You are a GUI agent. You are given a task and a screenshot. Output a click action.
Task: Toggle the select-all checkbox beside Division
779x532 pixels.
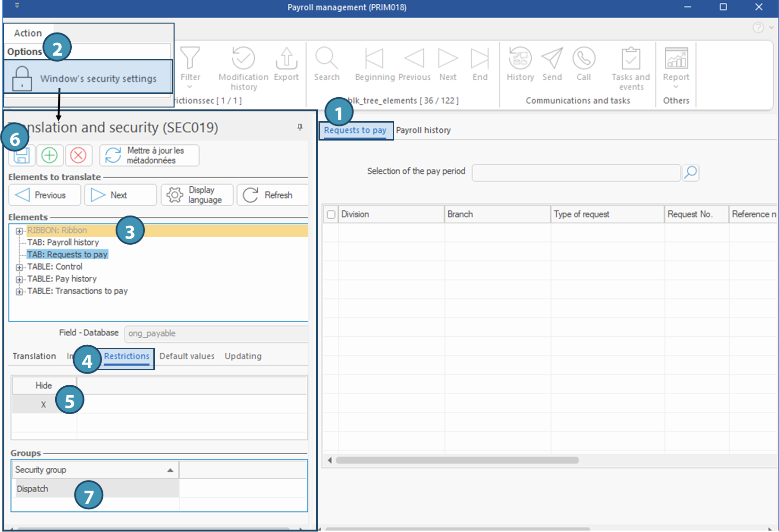[331, 215]
